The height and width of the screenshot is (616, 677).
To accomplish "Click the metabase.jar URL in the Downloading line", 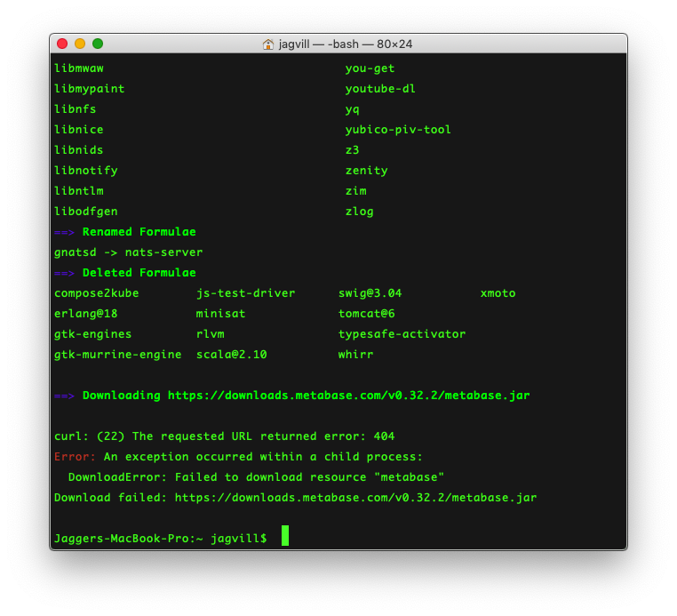I will 349,396.
